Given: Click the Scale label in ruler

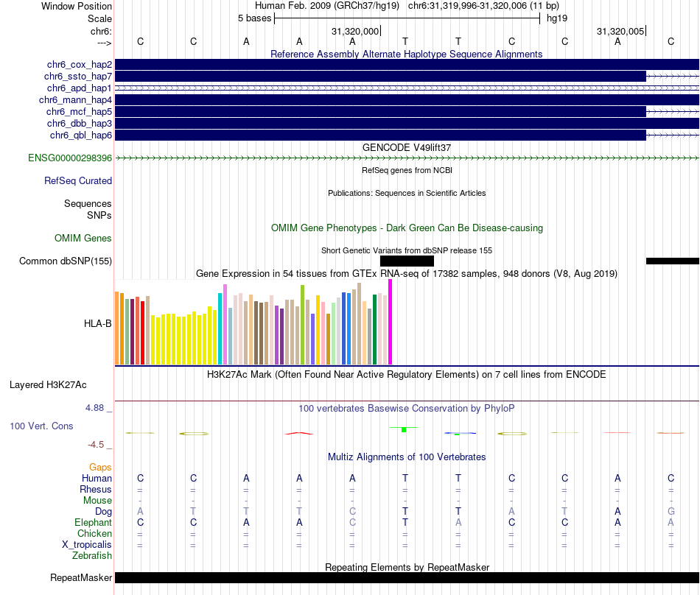Looking at the screenshot, I should [x=99, y=18].
